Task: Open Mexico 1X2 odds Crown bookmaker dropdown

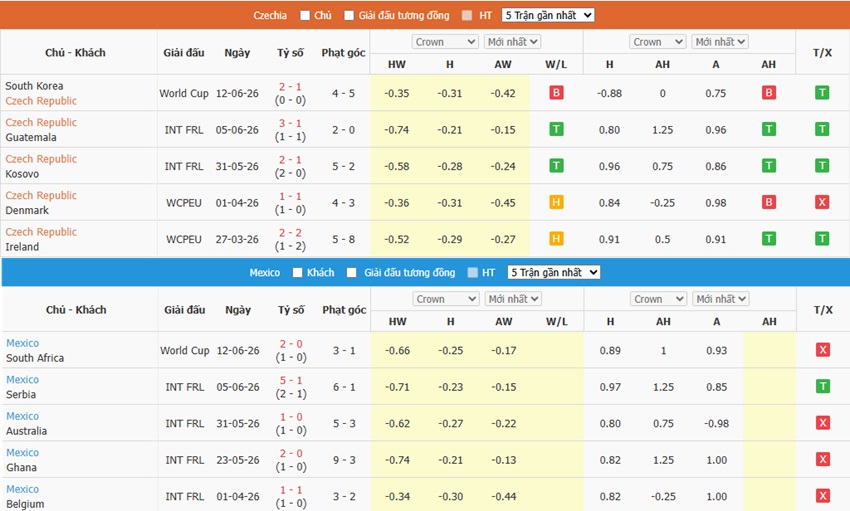Action: coord(446,299)
